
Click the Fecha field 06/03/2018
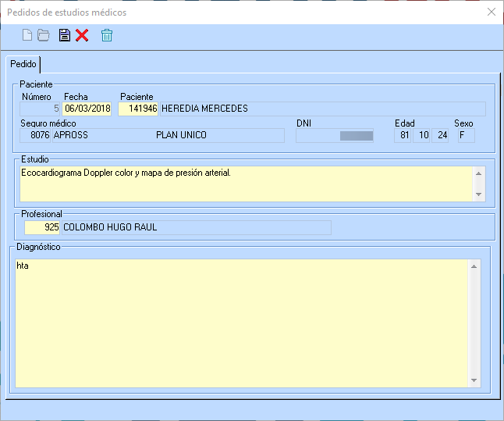pos(87,109)
